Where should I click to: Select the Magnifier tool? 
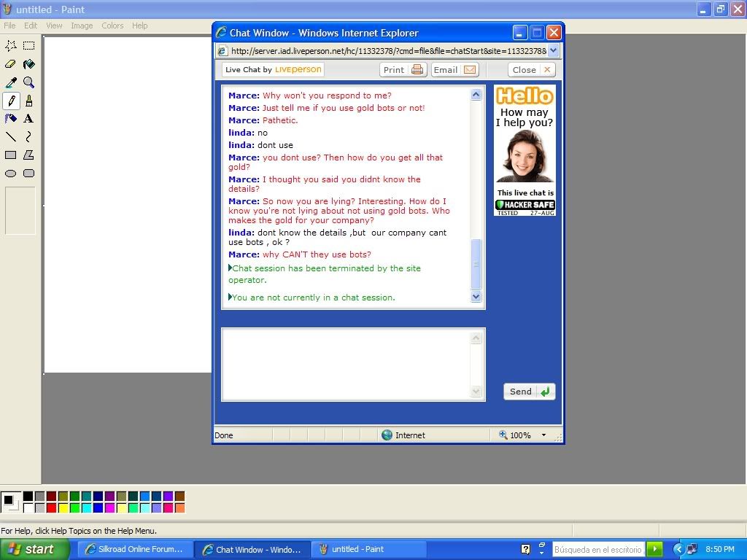pos(28,82)
